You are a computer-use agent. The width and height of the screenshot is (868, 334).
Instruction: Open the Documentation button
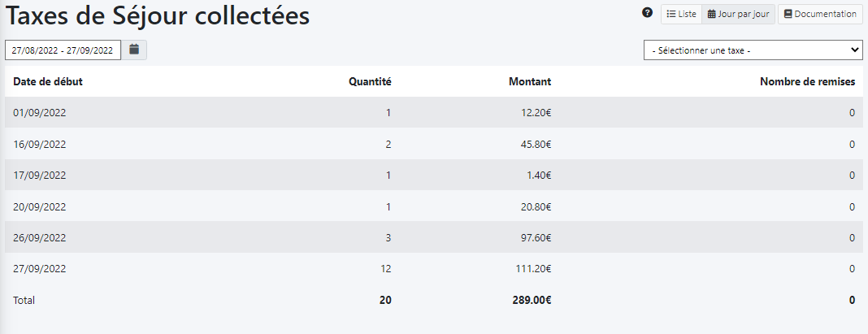click(820, 14)
